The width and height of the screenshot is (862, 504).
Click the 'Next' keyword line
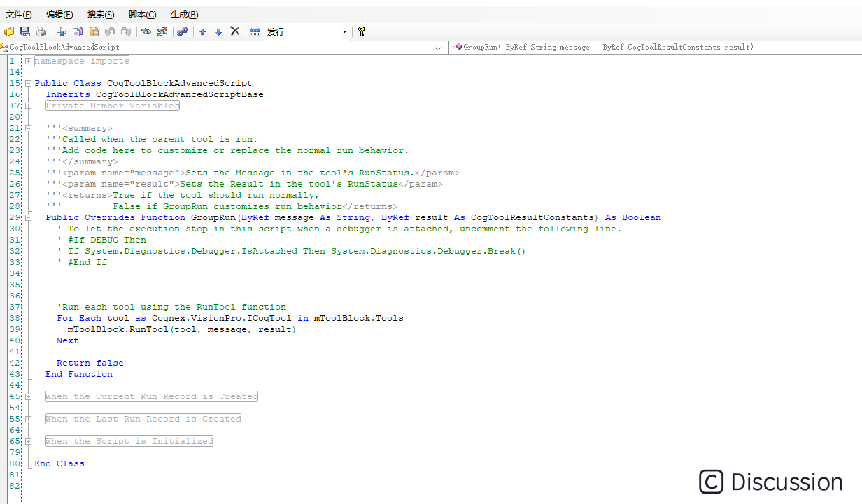click(68, 340)
